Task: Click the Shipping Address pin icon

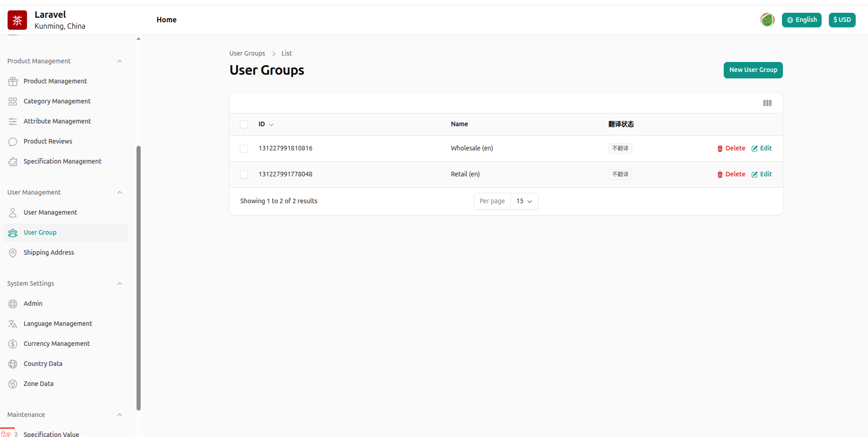Action: click(x=13, y=253)
